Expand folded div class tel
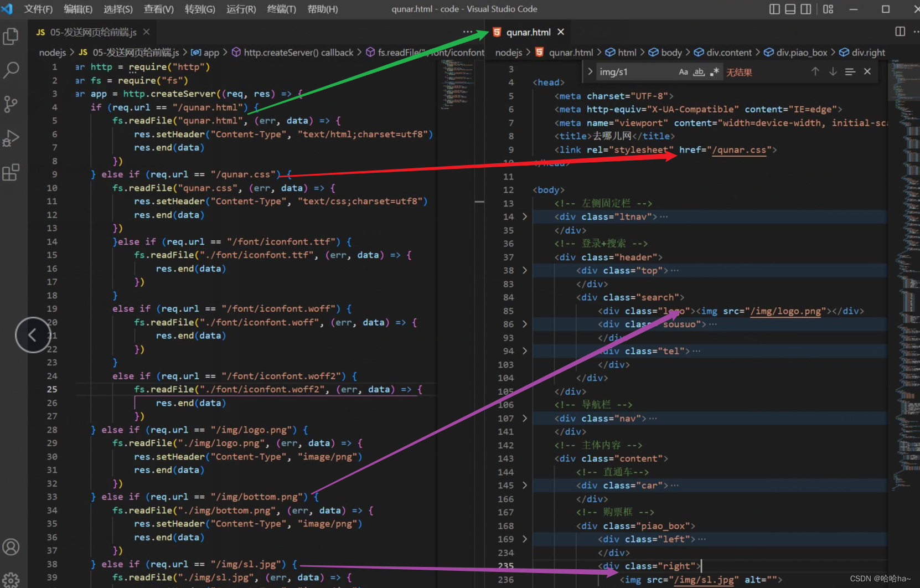This screenshot has height=588, width=920. click(525, 351)
